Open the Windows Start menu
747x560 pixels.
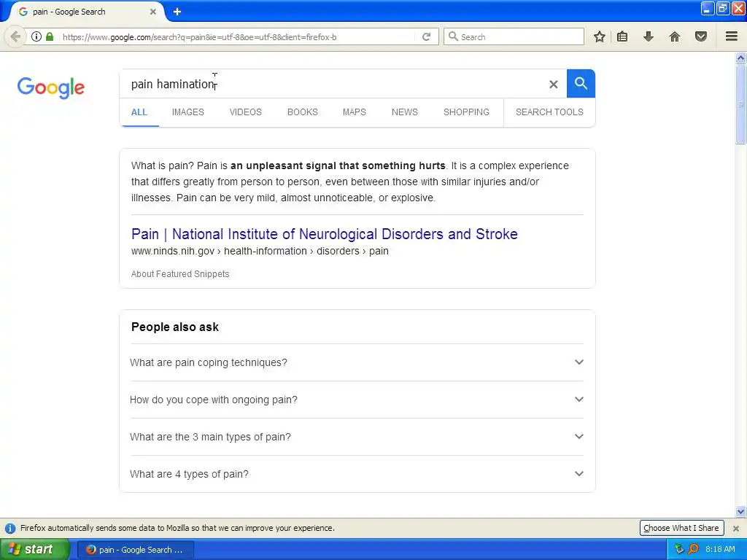tap(35, 549)
